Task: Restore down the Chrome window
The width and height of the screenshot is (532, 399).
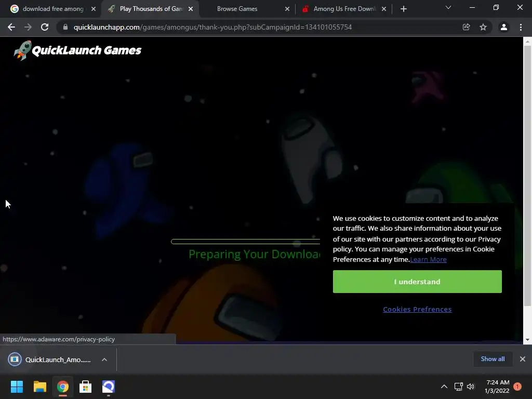Action: coord(496,7)
